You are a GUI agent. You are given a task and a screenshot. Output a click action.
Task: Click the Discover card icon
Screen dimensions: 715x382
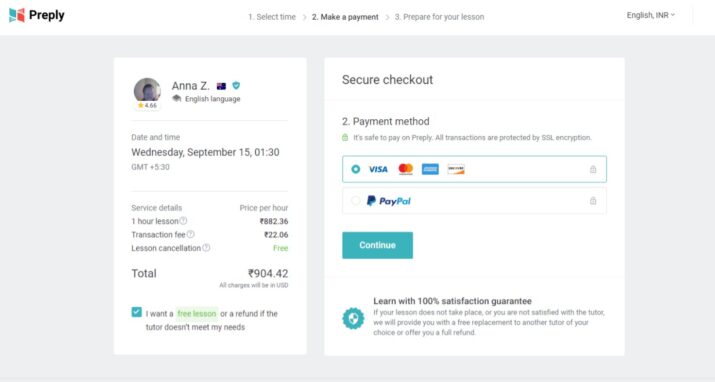[x=456, y=169]
